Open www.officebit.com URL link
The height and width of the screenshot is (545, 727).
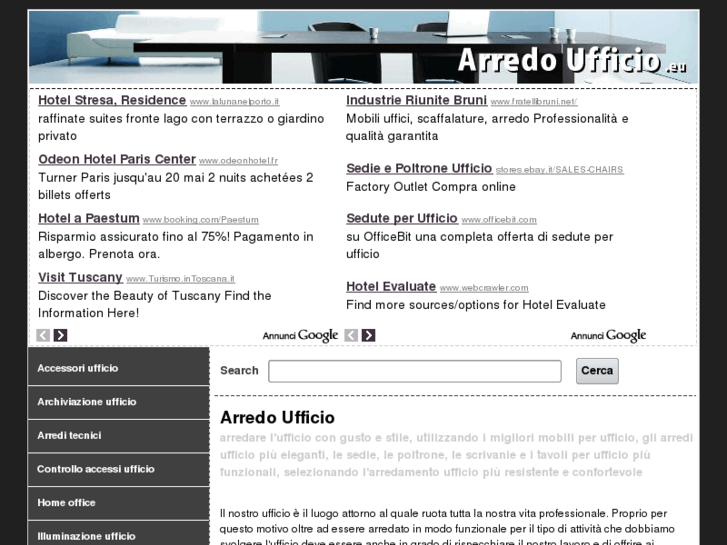(499, 220)
